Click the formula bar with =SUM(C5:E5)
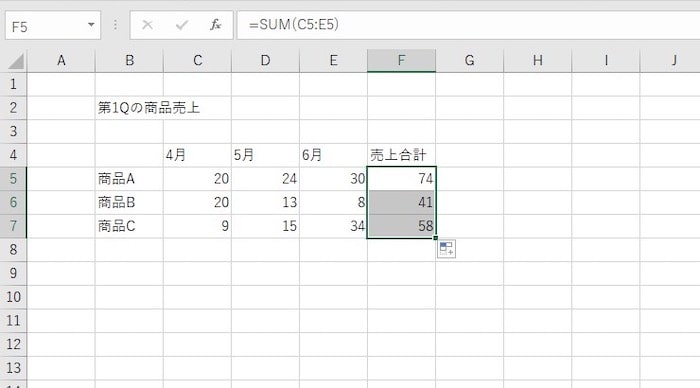This screenshot has width=700, height=388. tap(468, 25)
